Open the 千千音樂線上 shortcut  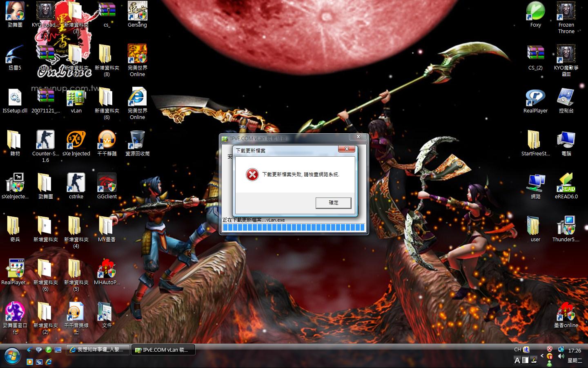(x=76, y=318)
